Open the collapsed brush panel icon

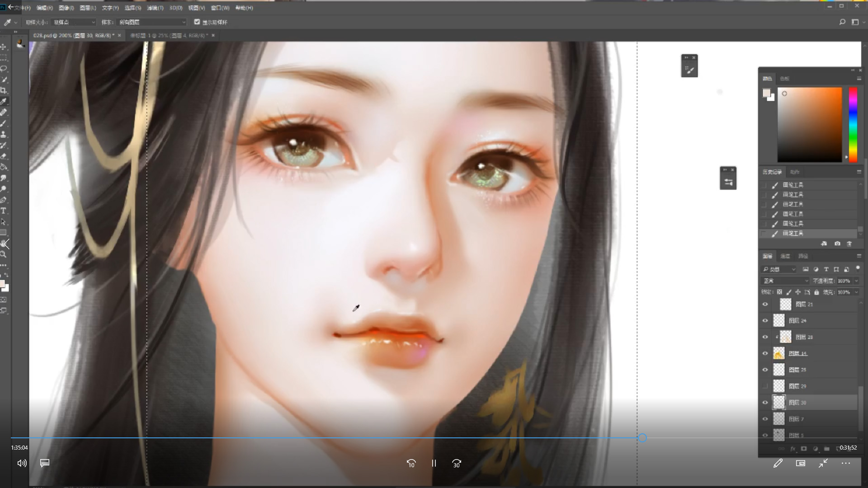(x=689, y=70)
